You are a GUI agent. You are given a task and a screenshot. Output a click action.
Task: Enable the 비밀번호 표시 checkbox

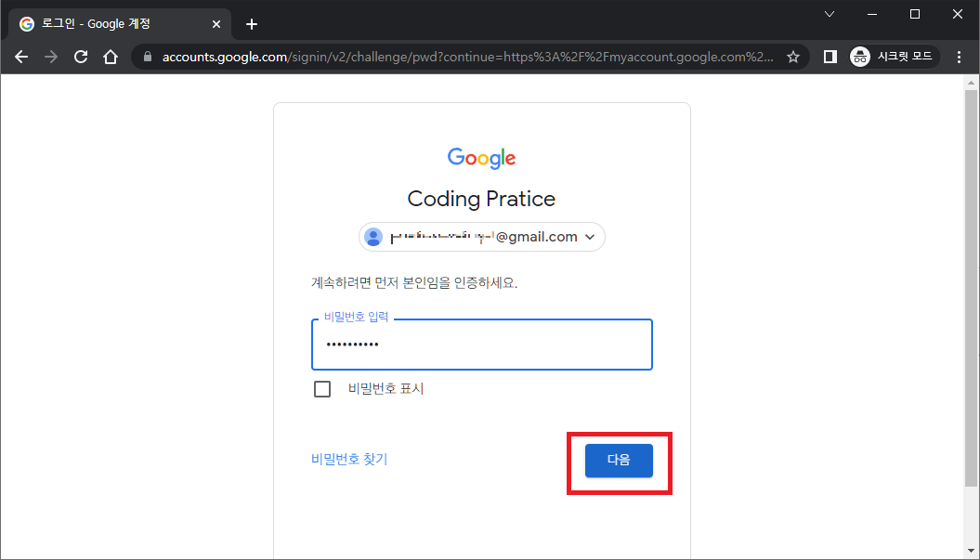[322, 389]
